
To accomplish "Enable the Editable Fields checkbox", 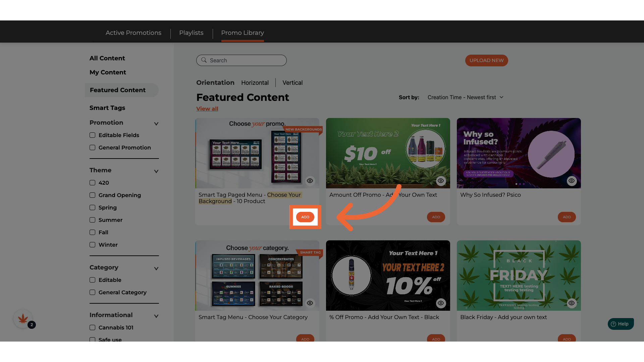I will pos(93,135).
